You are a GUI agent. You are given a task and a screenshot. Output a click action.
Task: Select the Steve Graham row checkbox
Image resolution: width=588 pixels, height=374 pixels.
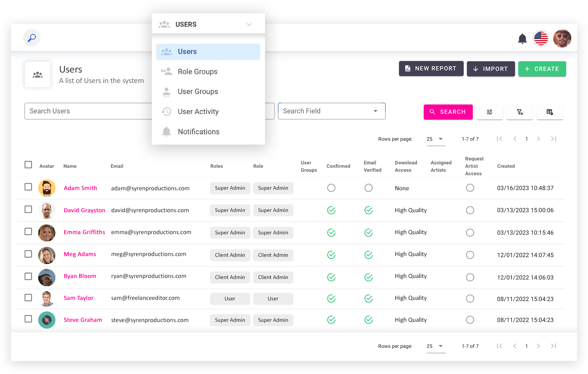[x=28, y=319]
